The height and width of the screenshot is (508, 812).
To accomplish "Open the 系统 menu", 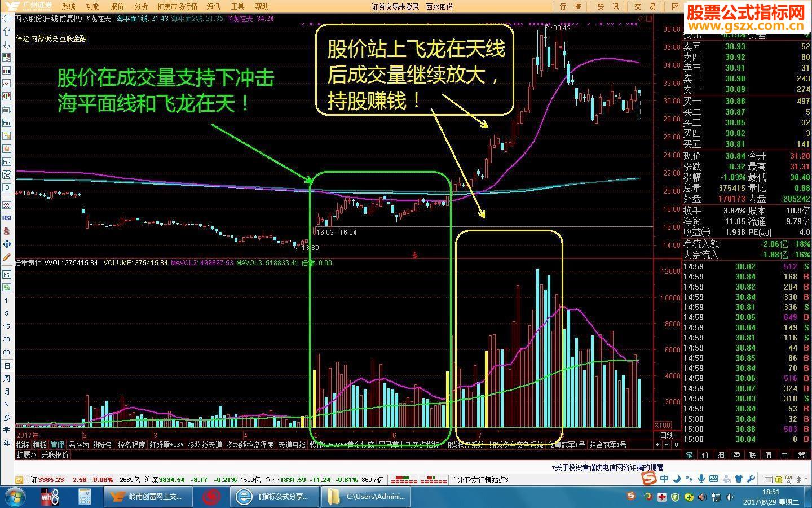I will click(68, 6).
